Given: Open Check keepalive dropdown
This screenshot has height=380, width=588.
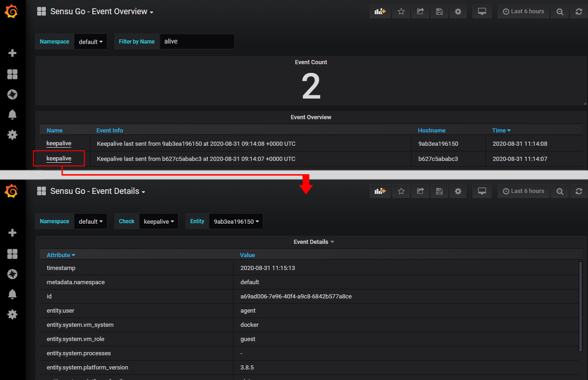Looking at the screenshot, I should (x=159, y=221).
